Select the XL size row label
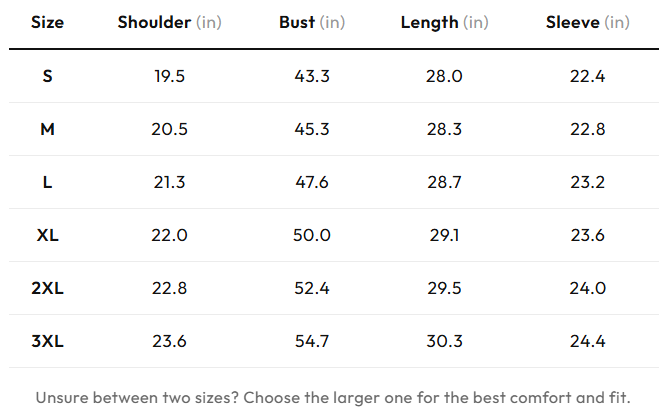 tap(47, 235)
